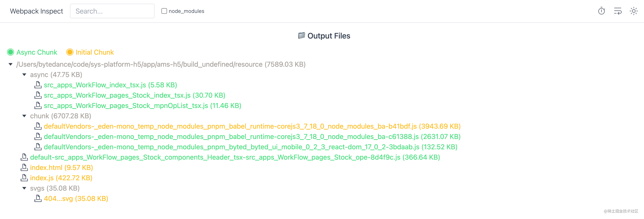This screenshot has height=219, width=644.
Task: Enable the node_modules checkbox
Action: click(x=164, y=11)
